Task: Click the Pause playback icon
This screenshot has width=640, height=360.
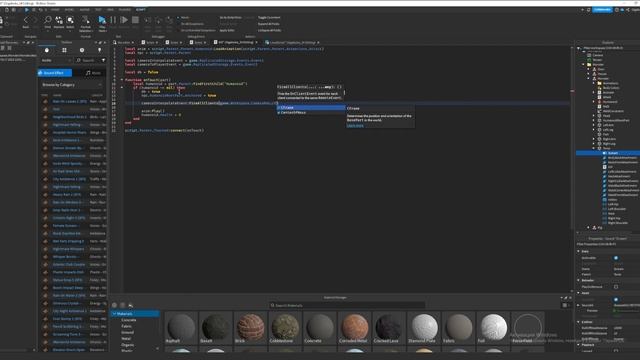Action: click(x=113, y=20)
